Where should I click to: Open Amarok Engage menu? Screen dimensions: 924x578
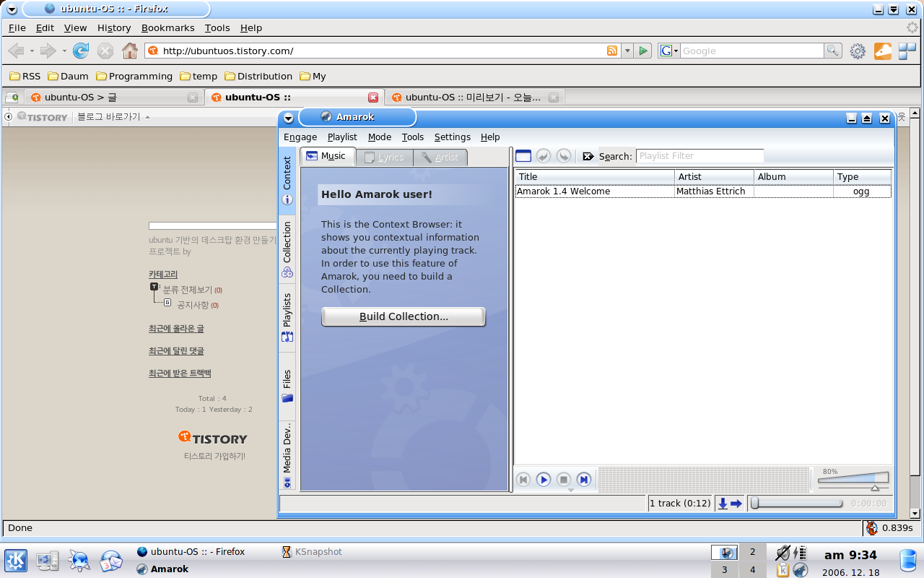tap(300, 137)
